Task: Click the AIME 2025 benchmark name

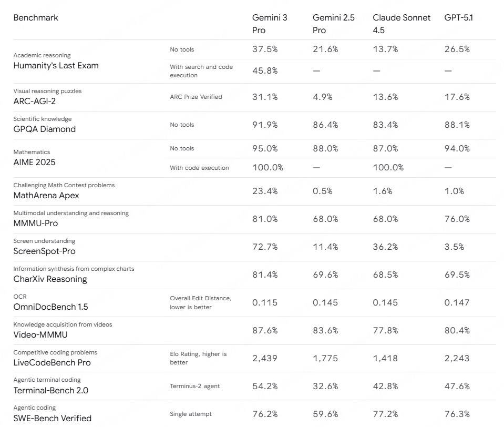Action: click(x=34, y=162)
